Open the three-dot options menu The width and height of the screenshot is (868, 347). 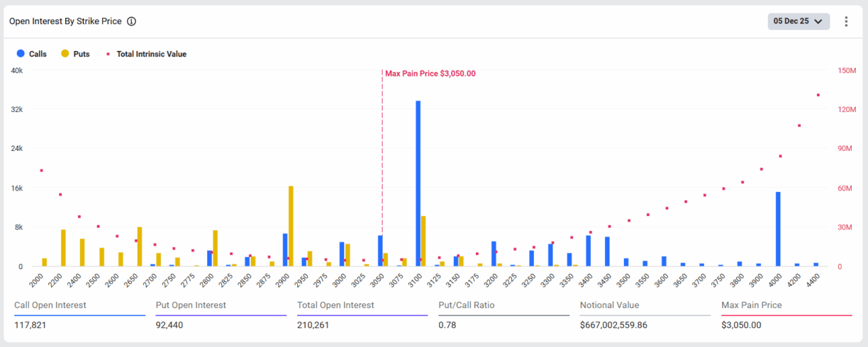(846, 21)
